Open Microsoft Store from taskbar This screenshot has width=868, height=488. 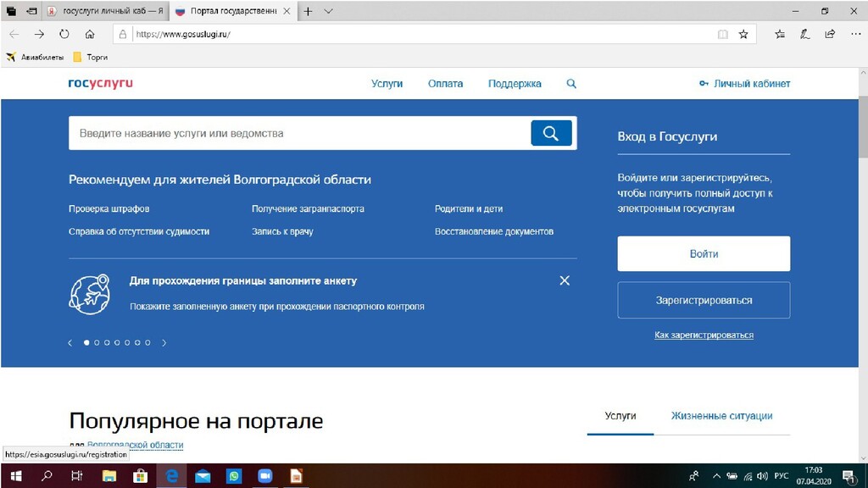coord(140,476)
